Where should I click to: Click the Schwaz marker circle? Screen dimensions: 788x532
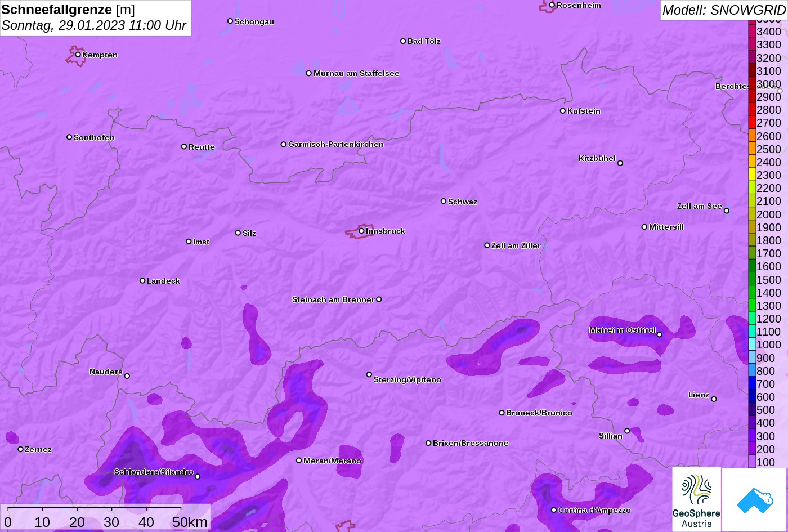(444, 201)
